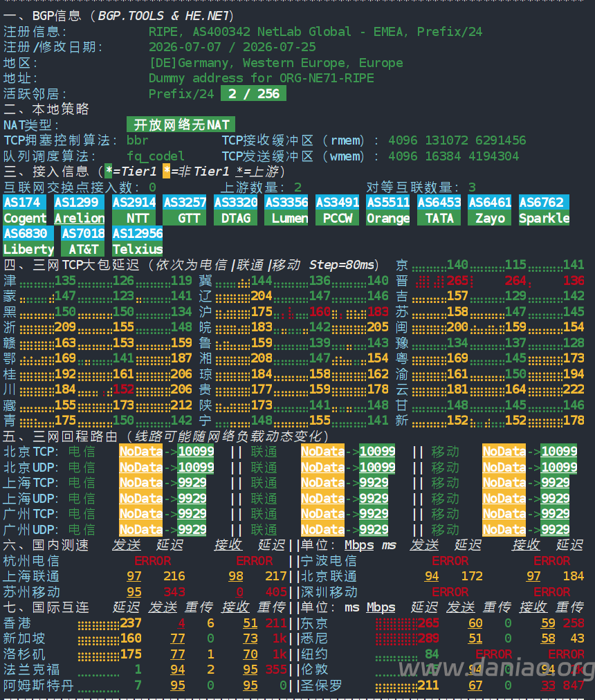Click the 9929 badge in 上海TCP 联通 route
Viewport: 595px width, 700px height.
click(374, 483)
